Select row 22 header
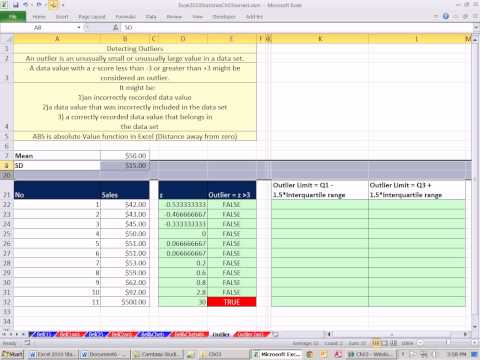The width and height of the screenshot is (480, 360). click(x=7, y=204)
